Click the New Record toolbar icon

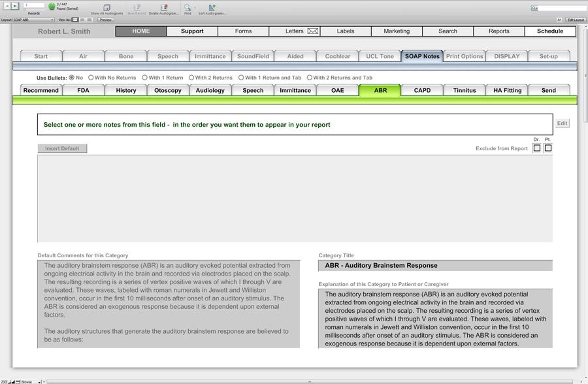[x=137, y=7]
